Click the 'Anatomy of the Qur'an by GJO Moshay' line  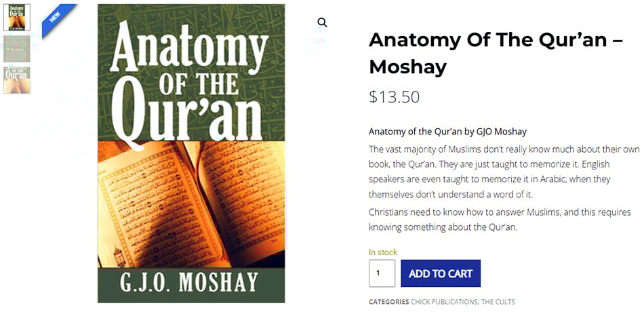447,132
